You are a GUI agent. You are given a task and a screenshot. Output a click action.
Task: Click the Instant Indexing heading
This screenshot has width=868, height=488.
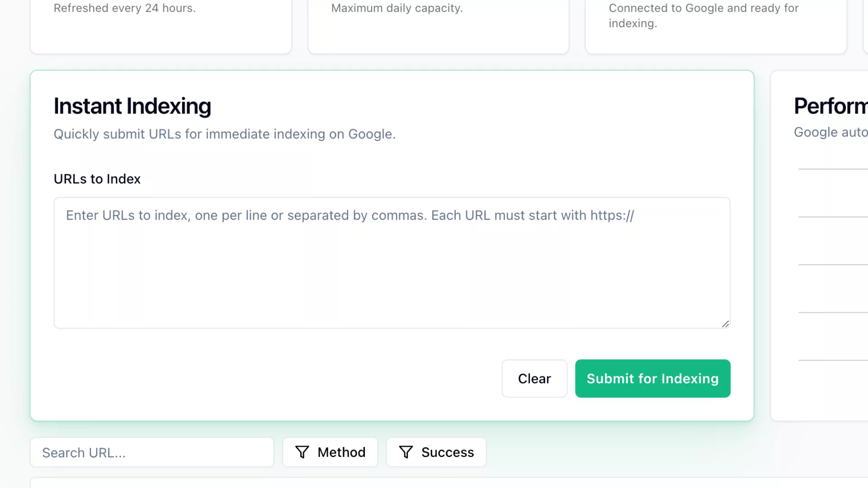[x=132, y=106]
